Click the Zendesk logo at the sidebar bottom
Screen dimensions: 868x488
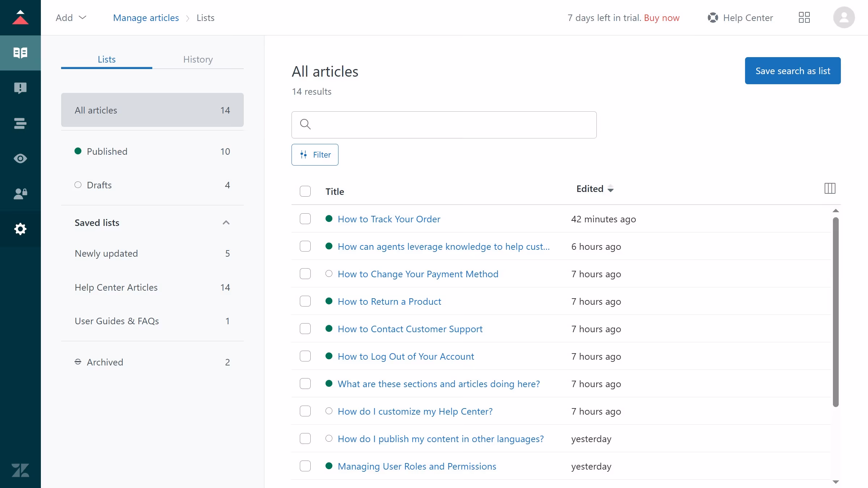click(20, 470)
